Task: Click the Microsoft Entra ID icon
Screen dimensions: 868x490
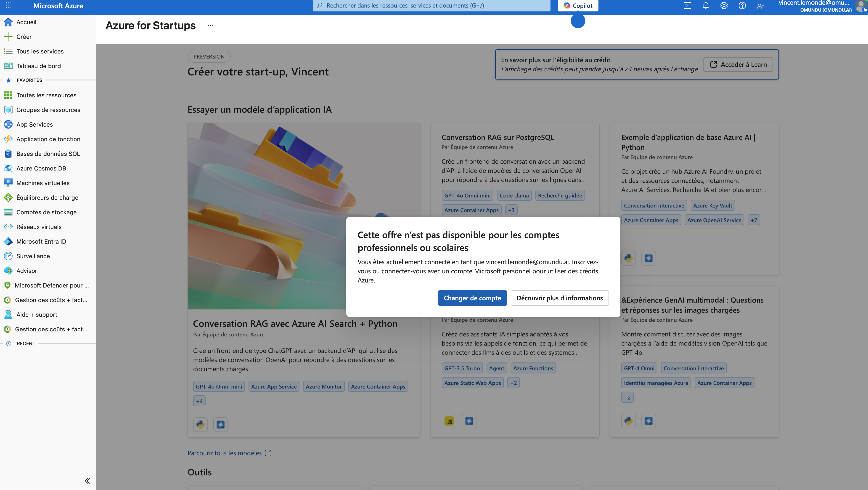Action: [x=8, y=242]
